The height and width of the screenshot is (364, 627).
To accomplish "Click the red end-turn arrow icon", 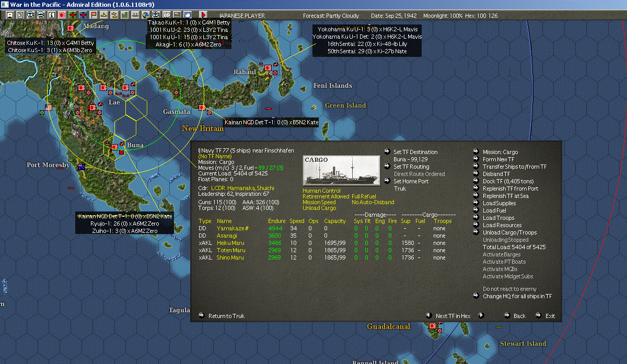I will click(x=204, y=15).
